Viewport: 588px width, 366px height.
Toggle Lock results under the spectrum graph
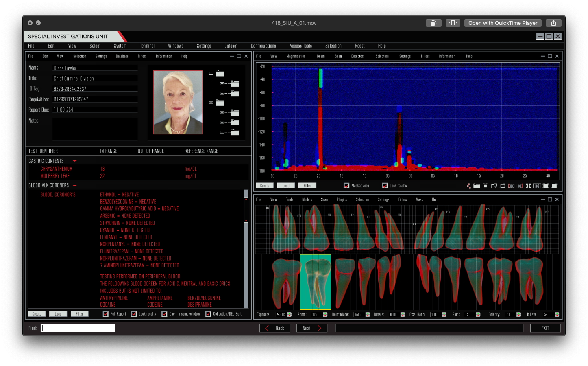coord(385,186)
